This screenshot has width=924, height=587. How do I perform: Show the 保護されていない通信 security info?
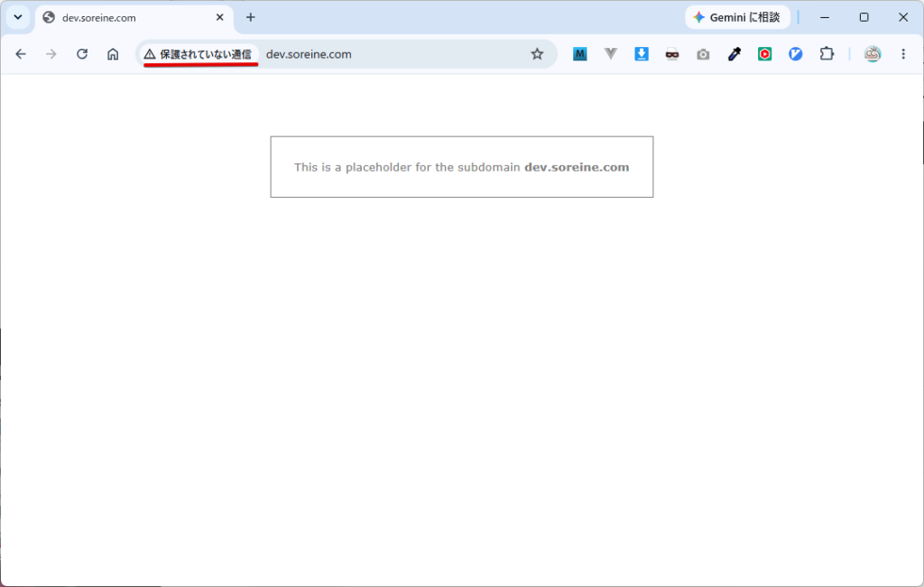click(x=199, y=54)
